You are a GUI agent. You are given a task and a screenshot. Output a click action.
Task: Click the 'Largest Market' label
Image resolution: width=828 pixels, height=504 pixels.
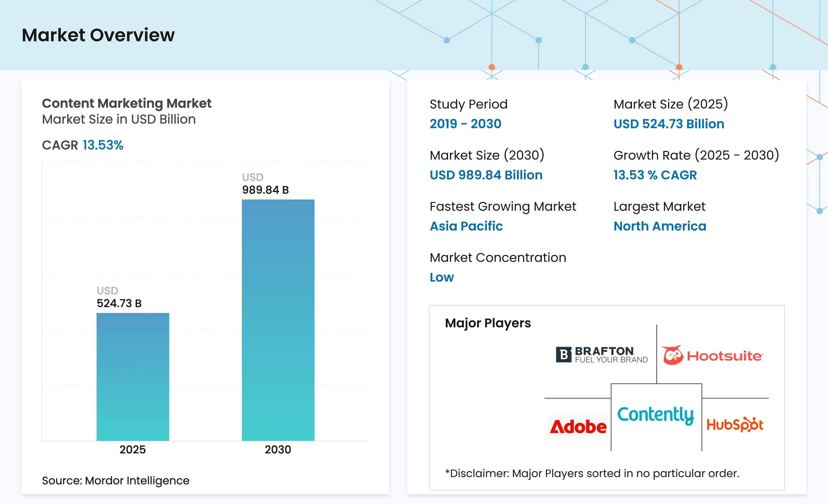(x=660, y=207)
